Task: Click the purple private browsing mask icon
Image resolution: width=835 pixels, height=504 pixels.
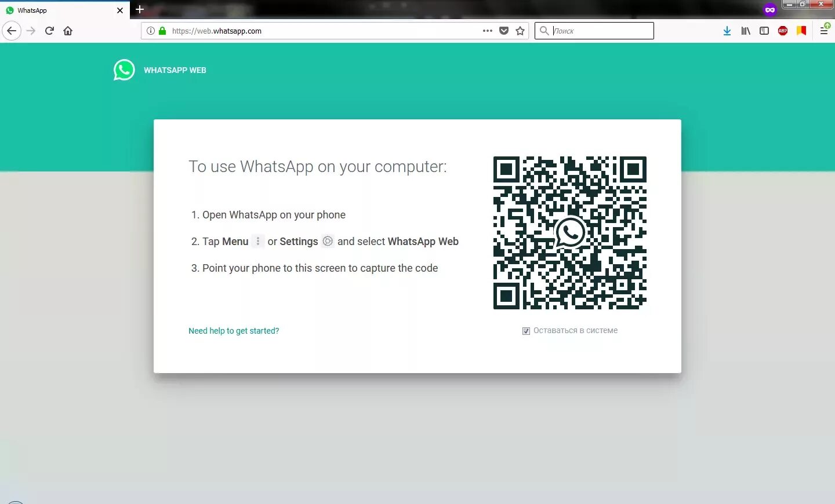Action: click(770, 9)
